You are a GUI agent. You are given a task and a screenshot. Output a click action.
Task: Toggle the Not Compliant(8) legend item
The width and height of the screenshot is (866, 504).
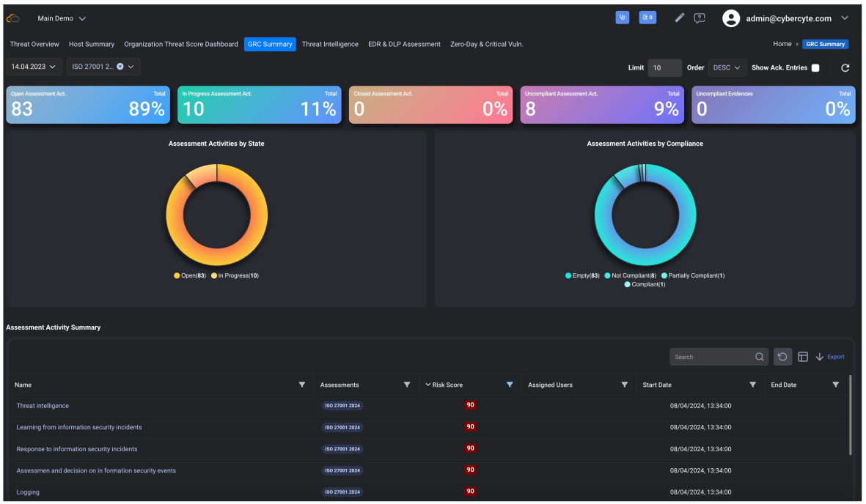[x=630, y=275]
